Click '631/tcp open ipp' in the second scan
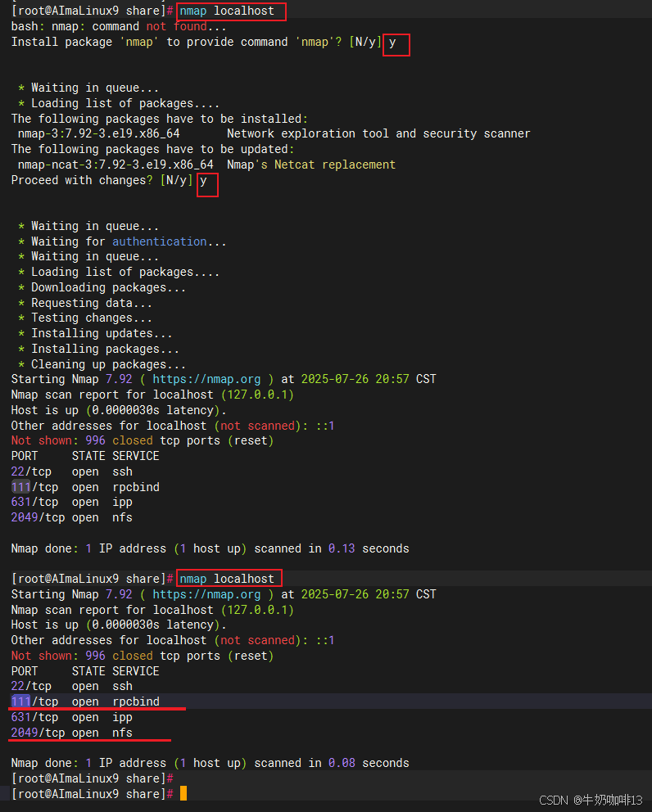The image size is (652, 812). coord(72,717)
